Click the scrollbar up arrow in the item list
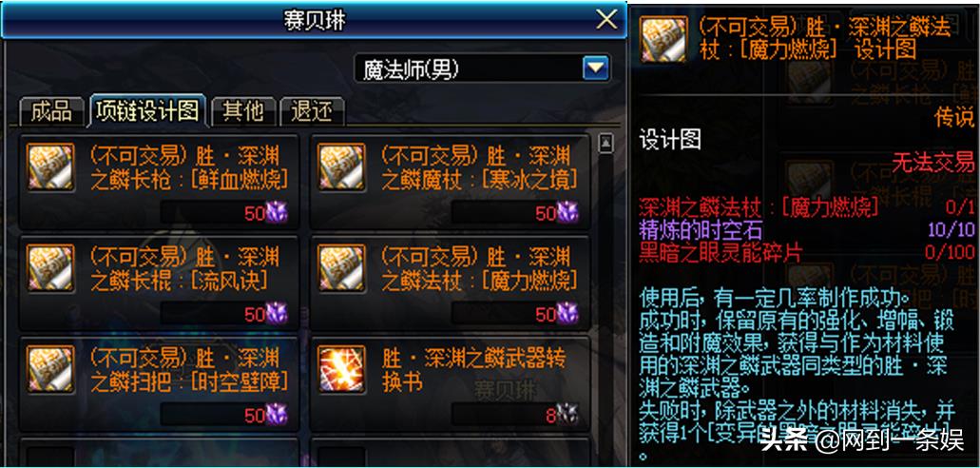Screen dimensions: 980x468 [x=605, y=144]
